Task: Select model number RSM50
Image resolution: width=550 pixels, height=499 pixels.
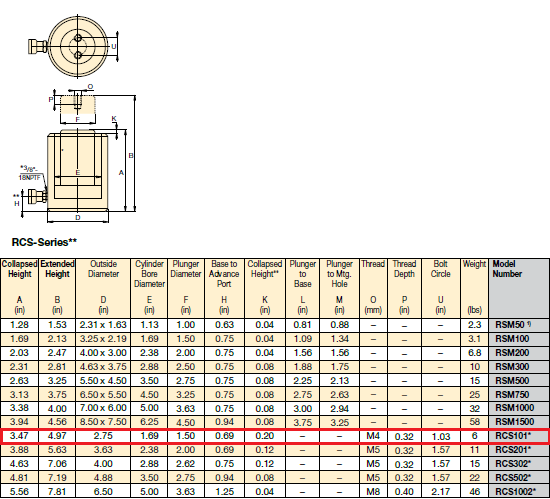Action: (x=513, y=325)
